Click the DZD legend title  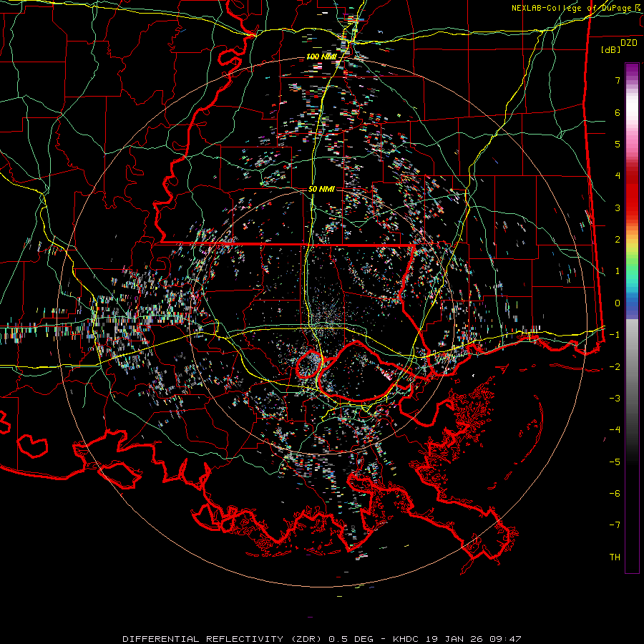pyautogui.click(x=629, y=43)
